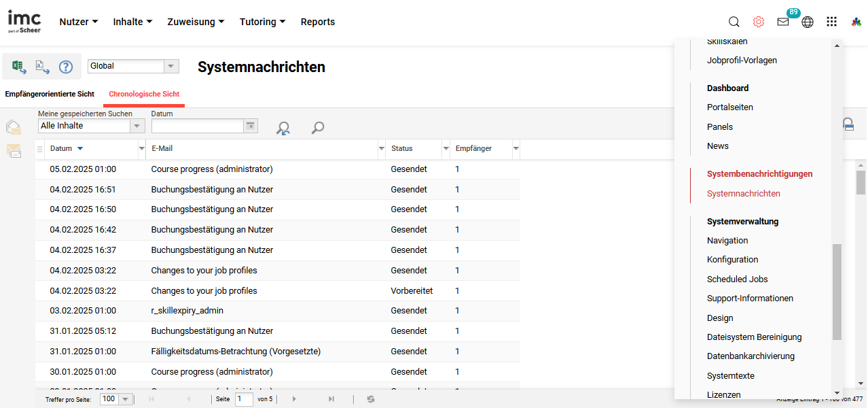The image size is (868, 408).
Task: Open help via the question mark icon
Action: (66, 67)
